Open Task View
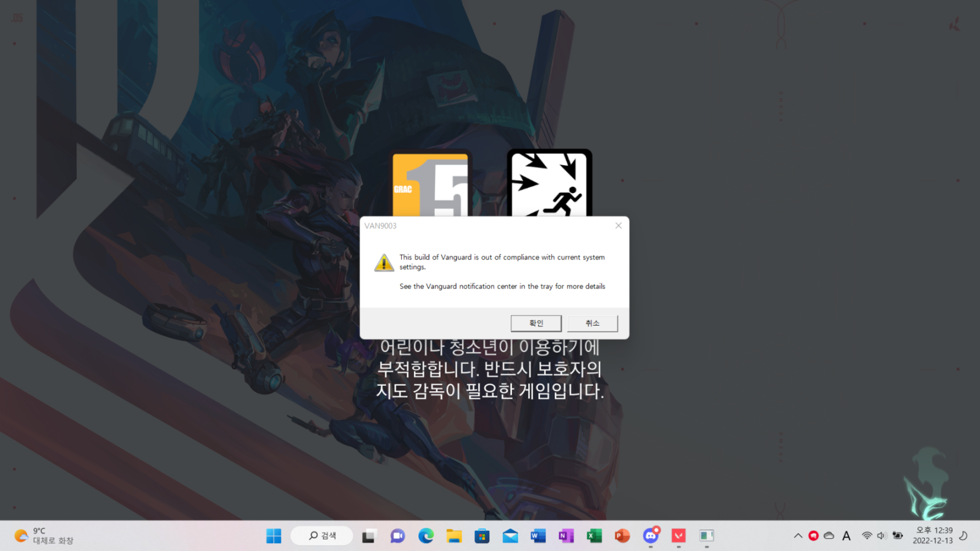Screen dimensions: 980x551 coord(368,536)
